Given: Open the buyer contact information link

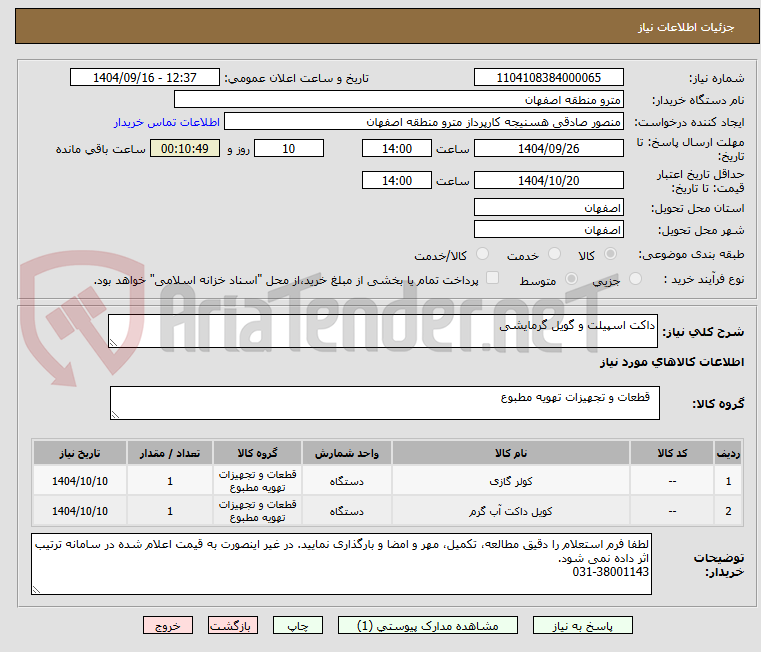Looking at the screenshot, I should coord(167,122).
